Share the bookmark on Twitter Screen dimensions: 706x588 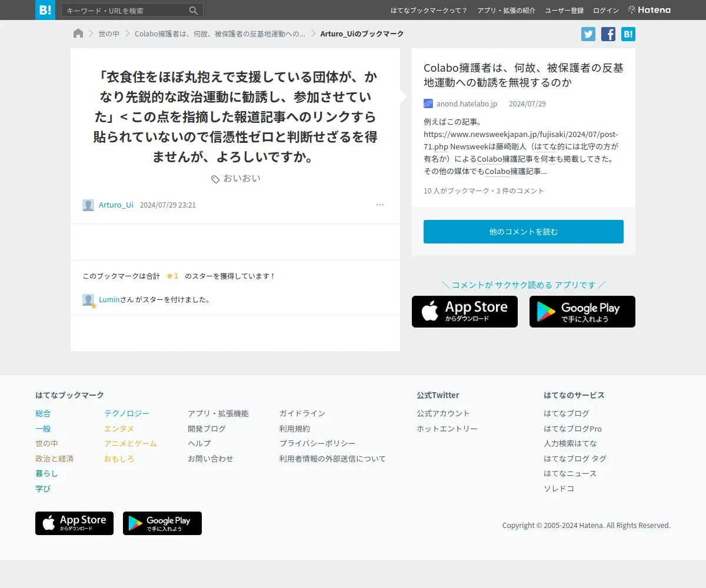588,34
